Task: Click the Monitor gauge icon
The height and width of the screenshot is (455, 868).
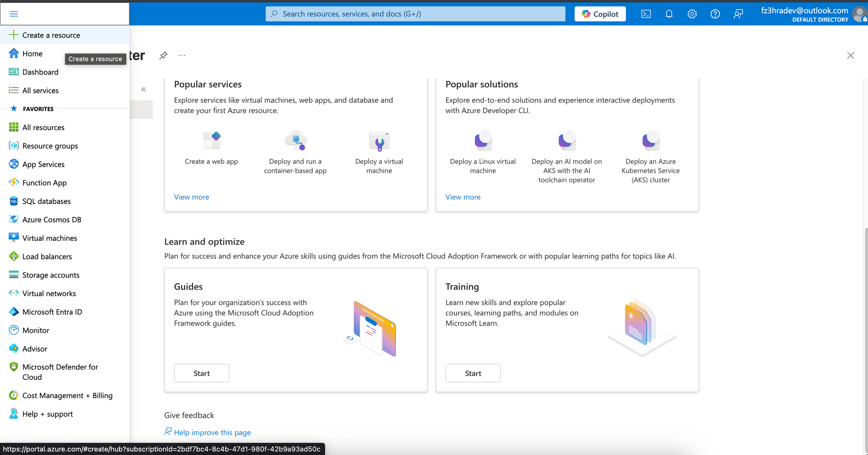Action: coord(14,330)
